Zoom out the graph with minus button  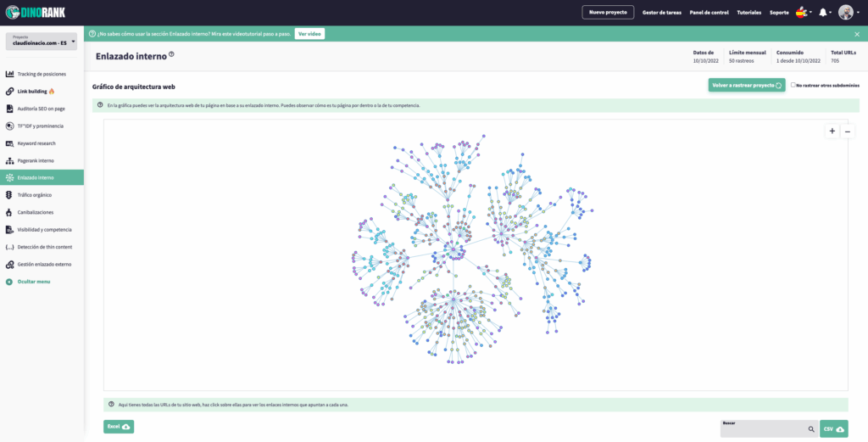point(847,131)
